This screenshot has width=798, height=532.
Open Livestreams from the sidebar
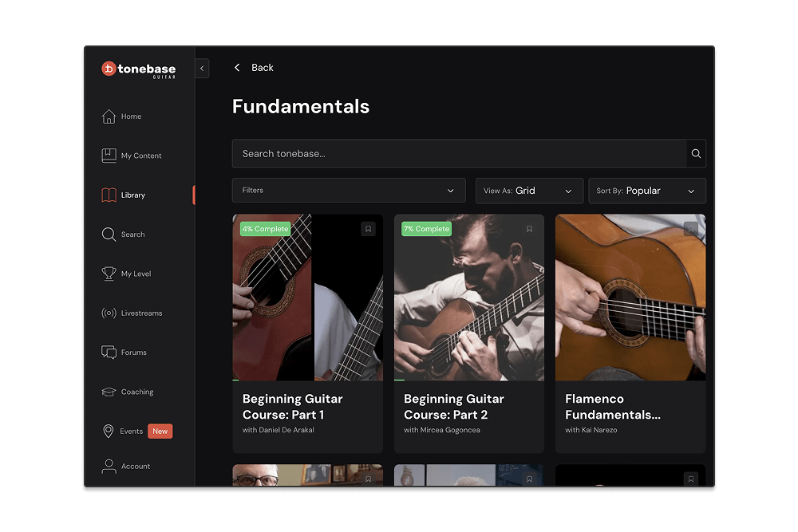141,313
